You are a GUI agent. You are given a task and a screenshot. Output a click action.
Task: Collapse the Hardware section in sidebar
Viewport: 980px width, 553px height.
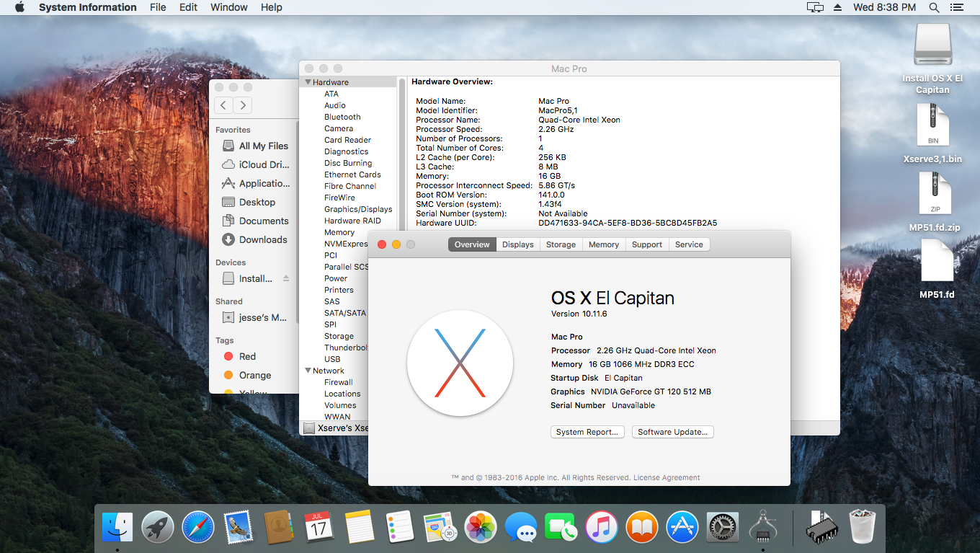tap(308, 82)
